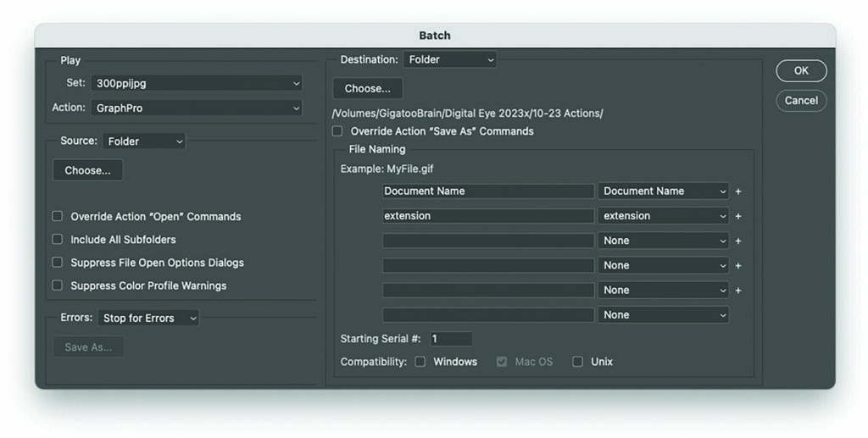Enable Suppress Color Profile Warnings
This screenshot has height=438, width=868.
(x=58, y=286)
